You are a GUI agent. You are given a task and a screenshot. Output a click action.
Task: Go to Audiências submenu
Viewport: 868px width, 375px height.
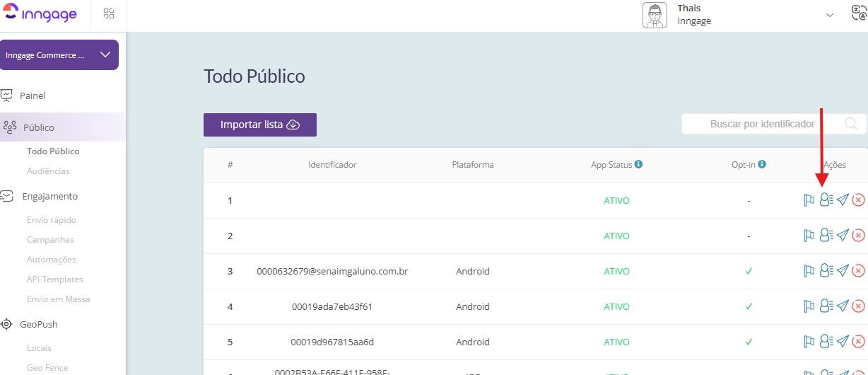(48, 171)
